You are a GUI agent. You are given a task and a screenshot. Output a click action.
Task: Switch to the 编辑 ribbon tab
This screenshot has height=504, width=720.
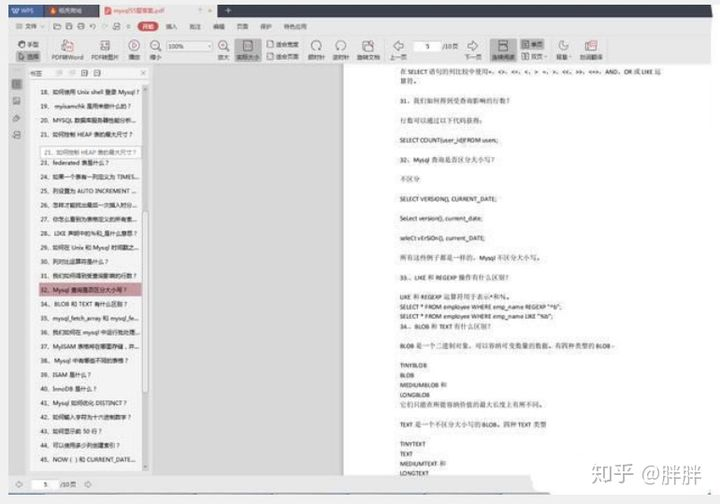coord(219,26)
